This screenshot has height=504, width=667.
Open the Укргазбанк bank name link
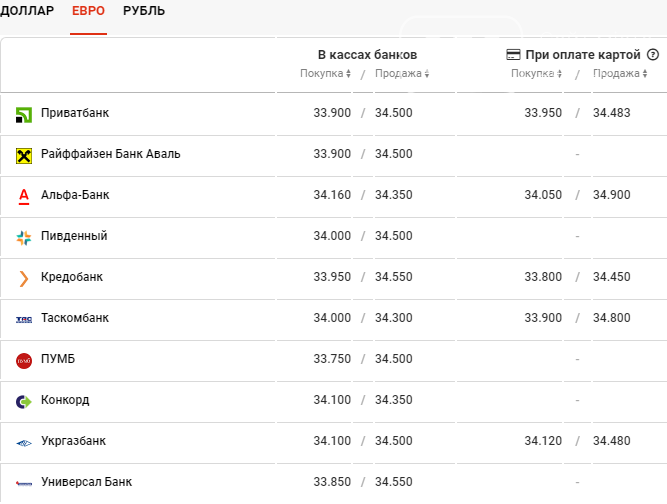coord(73,441)
